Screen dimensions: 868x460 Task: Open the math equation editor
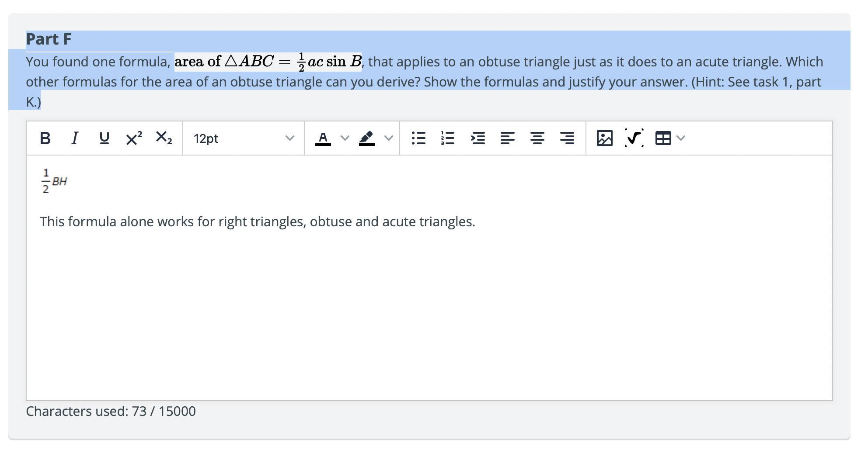click(x=634, y=138)
